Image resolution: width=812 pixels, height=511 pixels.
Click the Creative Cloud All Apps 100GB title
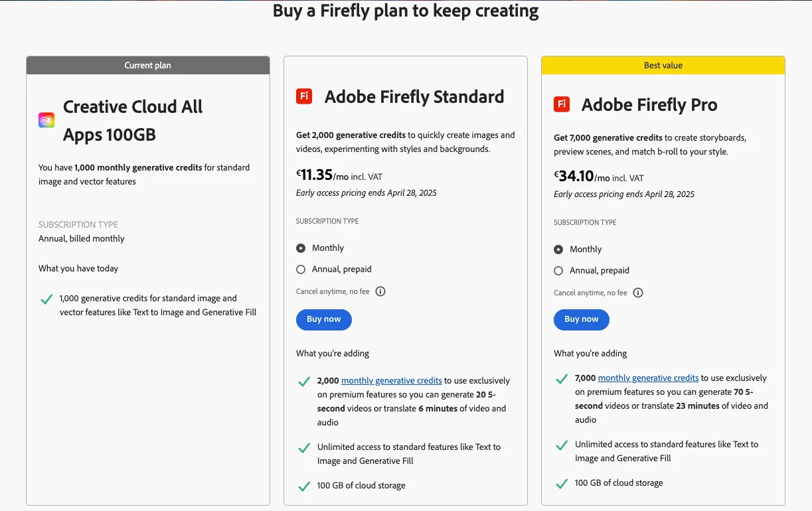[132, 121]
